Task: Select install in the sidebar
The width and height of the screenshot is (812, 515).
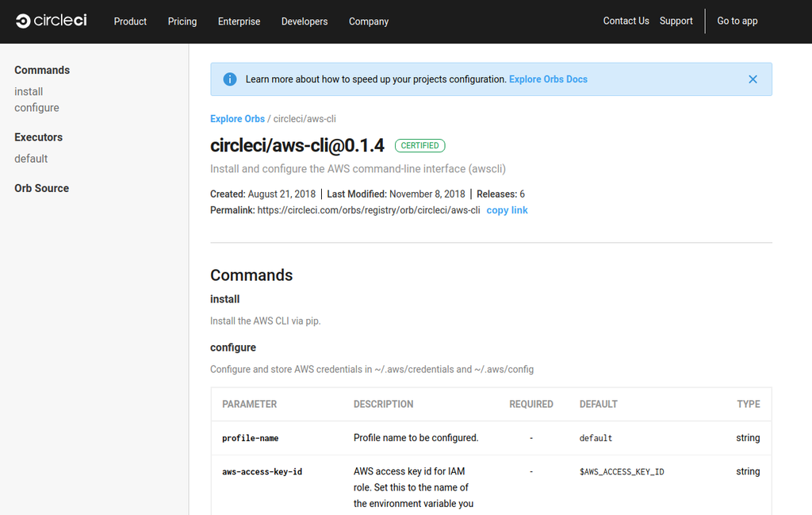Action: [x=29, y=92]
